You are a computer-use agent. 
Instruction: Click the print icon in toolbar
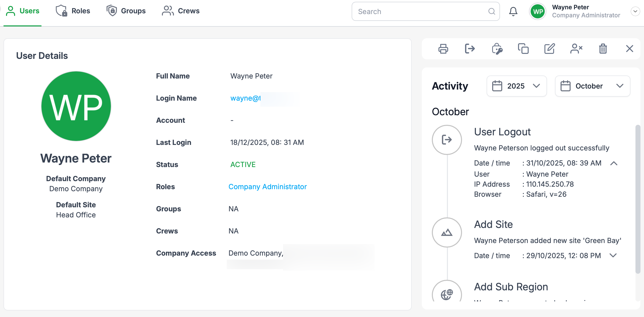[x=443, y=49]
